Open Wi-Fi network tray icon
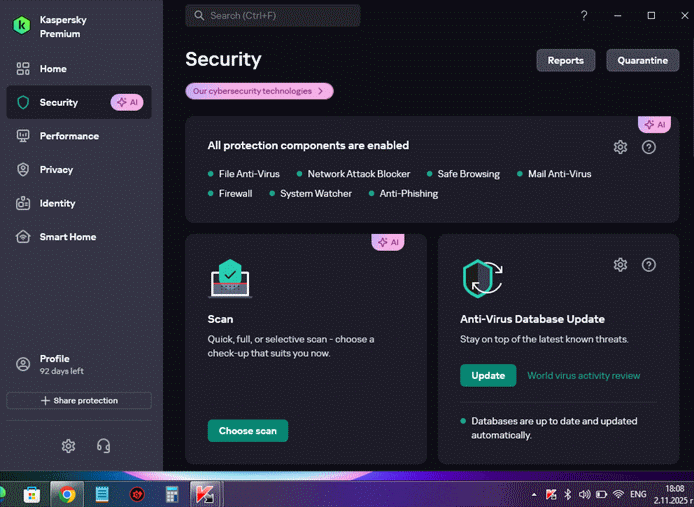Image resolution: width=694 pixels, height=507 pixels. point(618,494)
